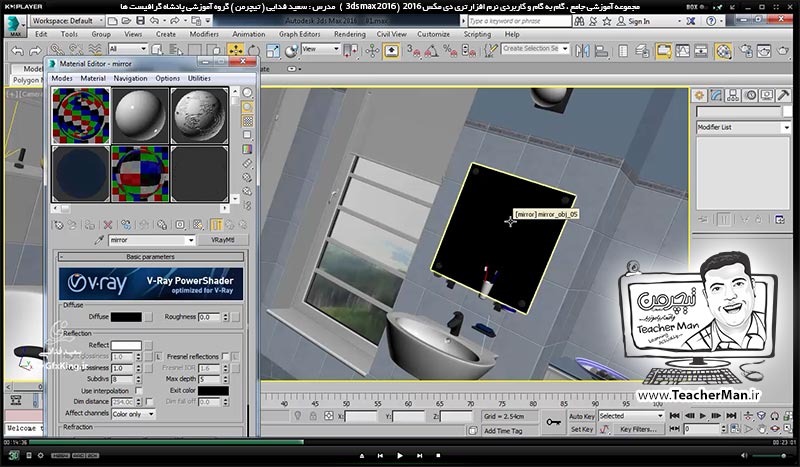Click the black Exit color swatch
The image size is (800, 467).
tap(213, 390)
